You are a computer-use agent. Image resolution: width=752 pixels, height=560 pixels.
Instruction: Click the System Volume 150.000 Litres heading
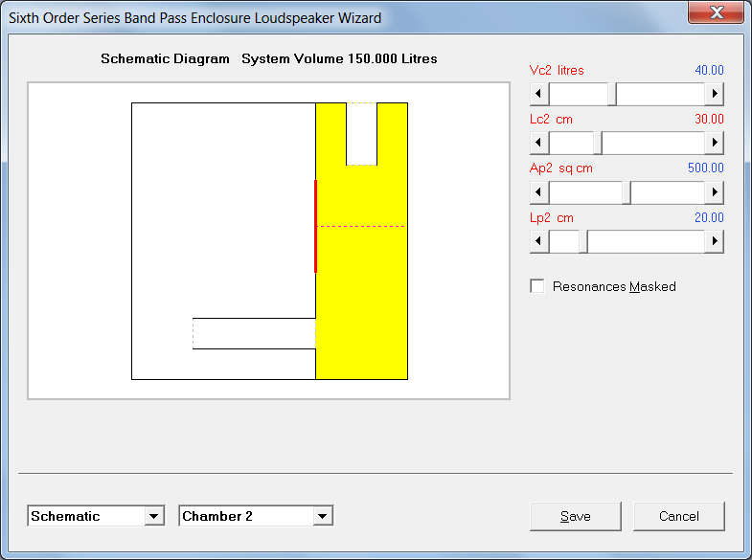point(339,58)
